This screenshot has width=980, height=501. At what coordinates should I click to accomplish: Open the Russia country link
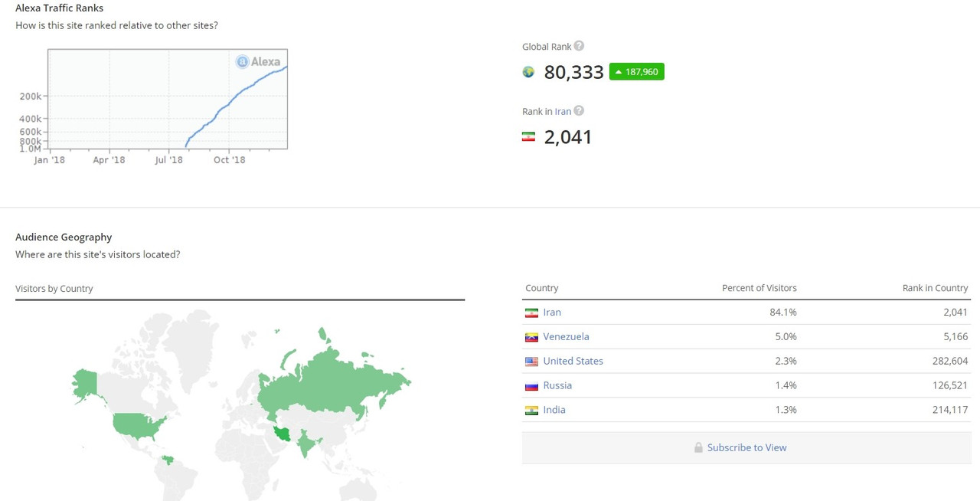click(557, 385)
